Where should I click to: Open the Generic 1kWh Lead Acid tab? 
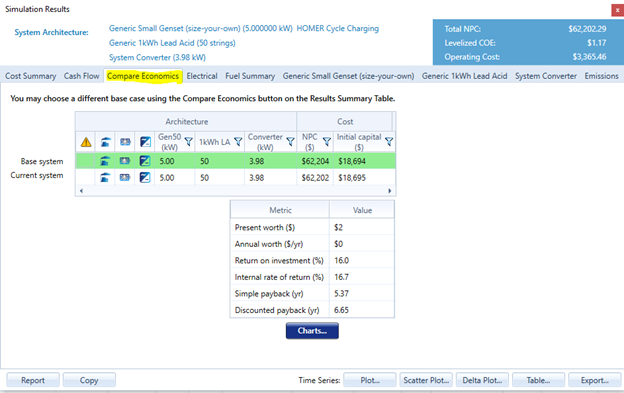click(x=464, y=76)
